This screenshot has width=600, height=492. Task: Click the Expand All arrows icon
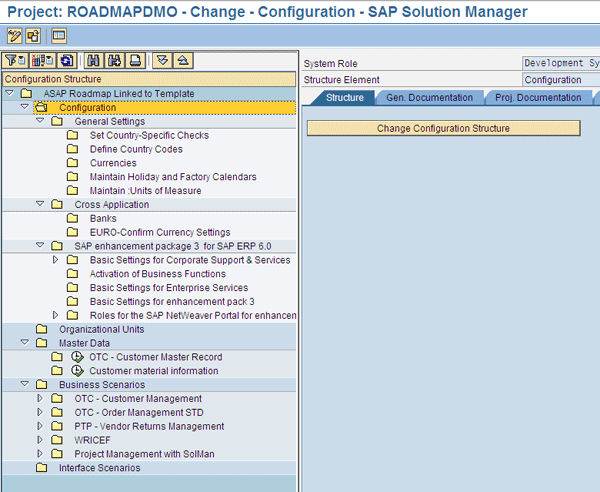162,60
